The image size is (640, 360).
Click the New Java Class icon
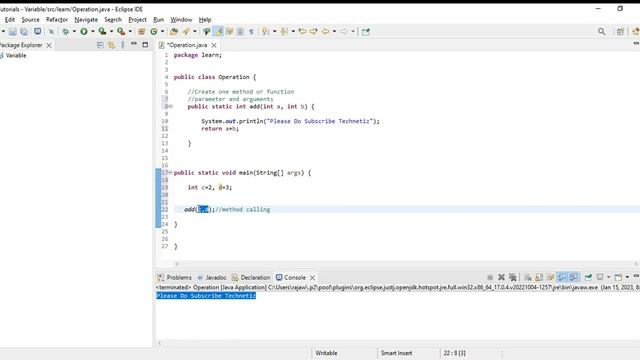(154, 31)
